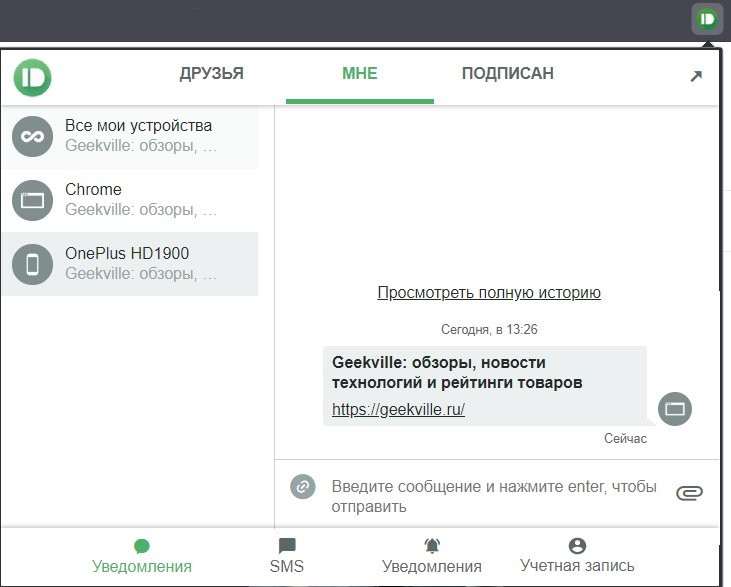The height and width of the screenshot is (587, 731).
Task: Click the sender device icon beside the message
Action: [x=675, y=408]
